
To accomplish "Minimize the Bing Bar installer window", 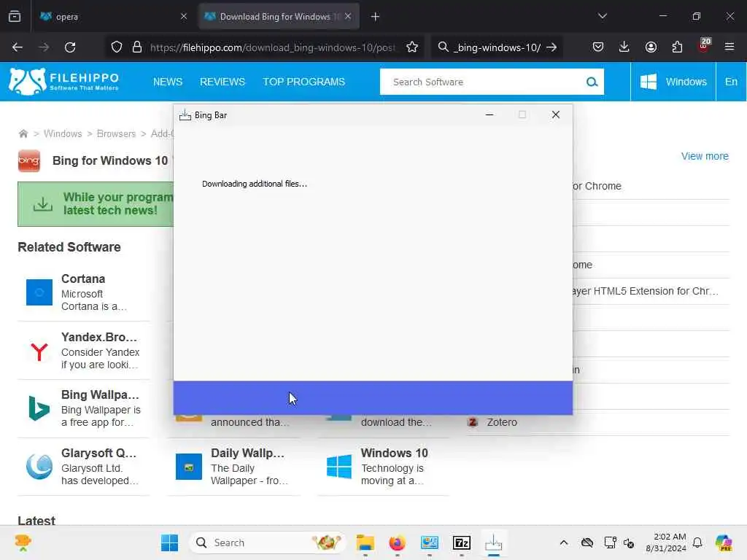I will click(489, 114).
